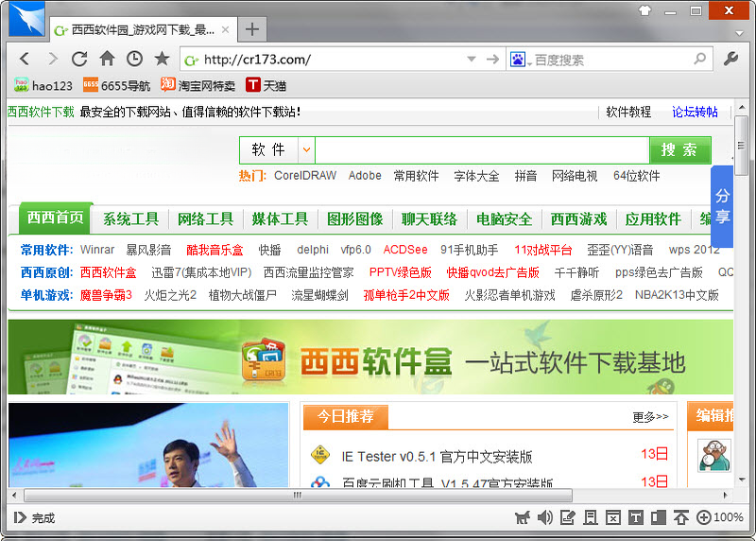Open the CorelDRAW hot search link
The width and height of the screenshot is (756, 541).
[x=305, y=176]
